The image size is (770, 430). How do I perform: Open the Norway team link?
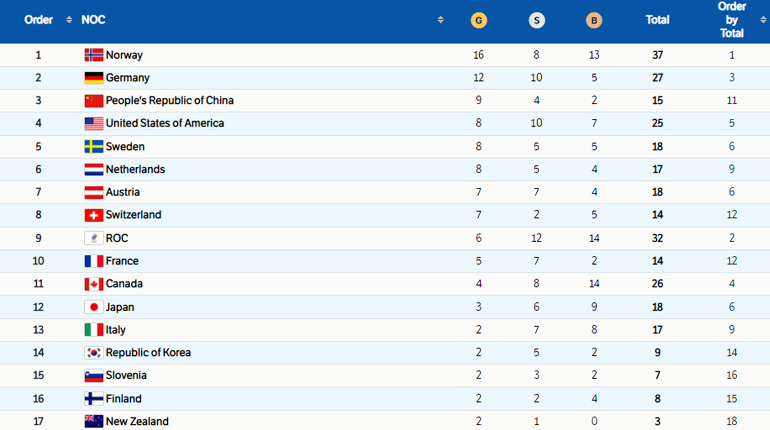tap(124, 55)
